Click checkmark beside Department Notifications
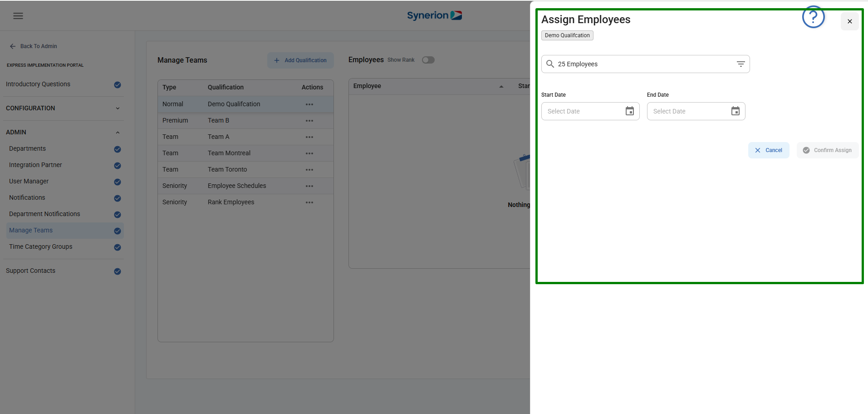Screen dimensions: 868x414 point(118,215)
